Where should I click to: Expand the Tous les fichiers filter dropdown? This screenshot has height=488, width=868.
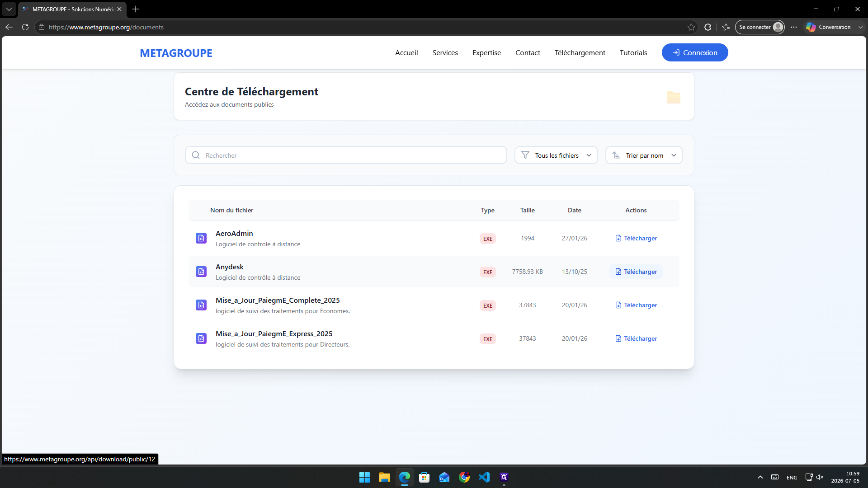click(556, 155)
